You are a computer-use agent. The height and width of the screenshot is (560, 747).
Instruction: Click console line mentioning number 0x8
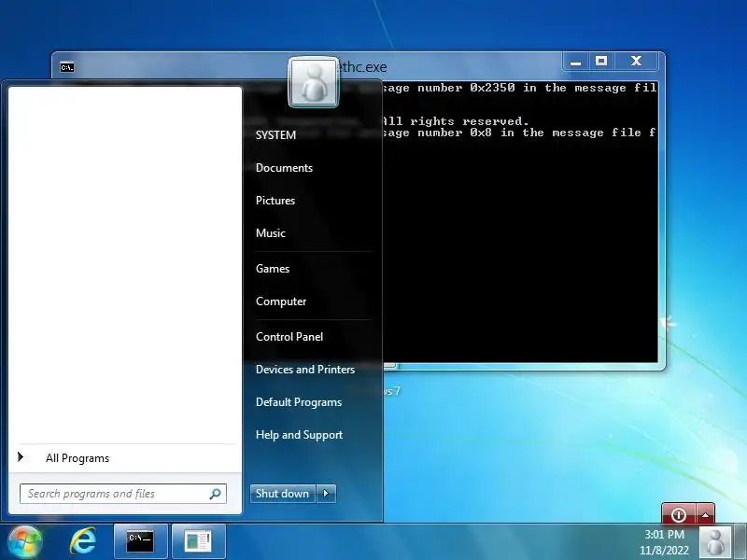click(519, 133)
